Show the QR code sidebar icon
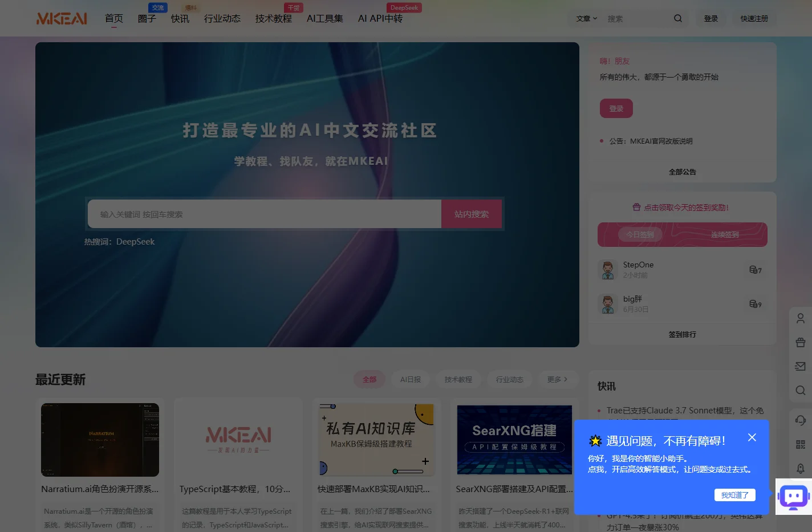The height and width of the screenshot is (532, 812). click(x=801, y=444)
